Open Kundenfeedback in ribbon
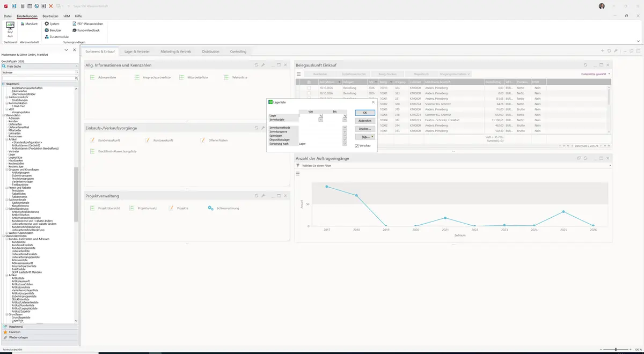Screen dimensions: 644x354 click(86, 30)
